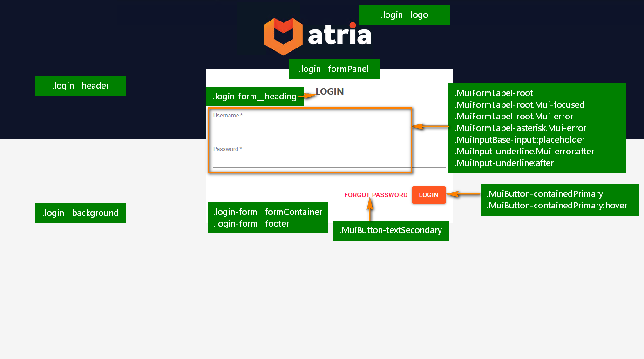Click the .login-form__footer text line

251,224
